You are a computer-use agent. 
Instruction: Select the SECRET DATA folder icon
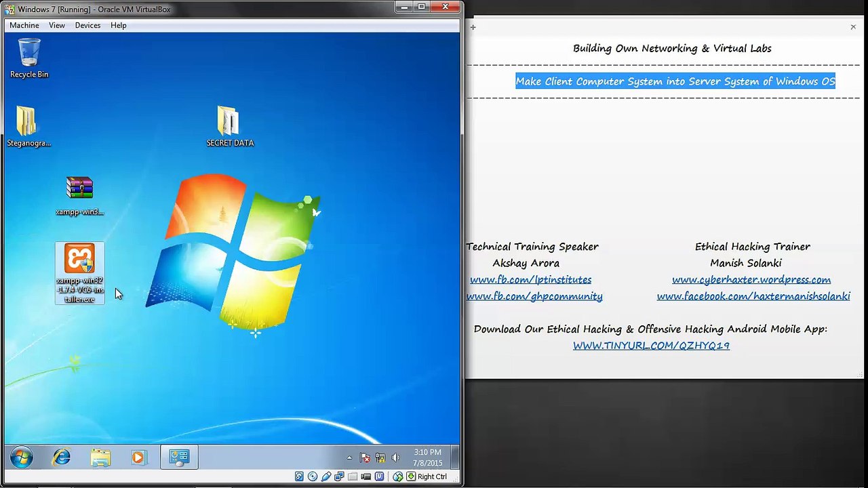point(230,127)
